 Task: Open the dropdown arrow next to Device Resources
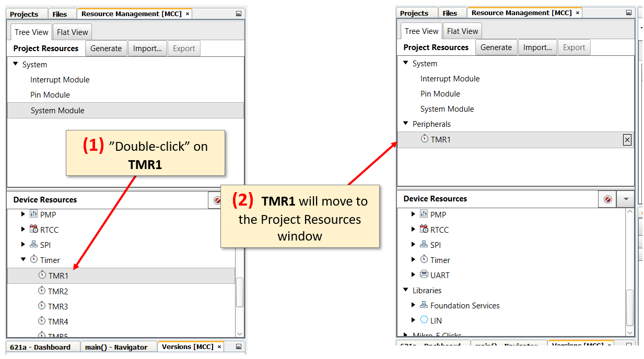626,199
